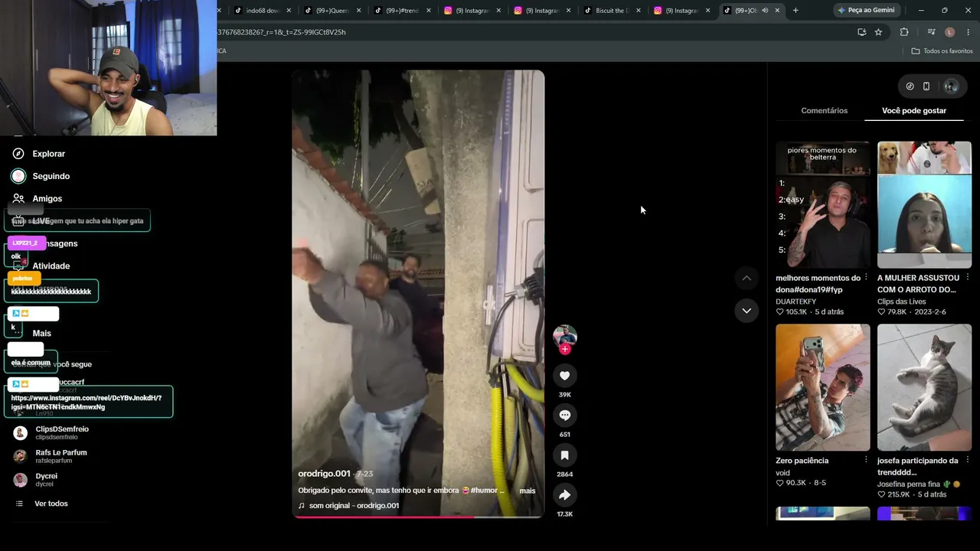Open options for 'A MULHER ASSUSTOU' card
The width and height of the screenshot is (980, 551).
(x=968, y=278)
